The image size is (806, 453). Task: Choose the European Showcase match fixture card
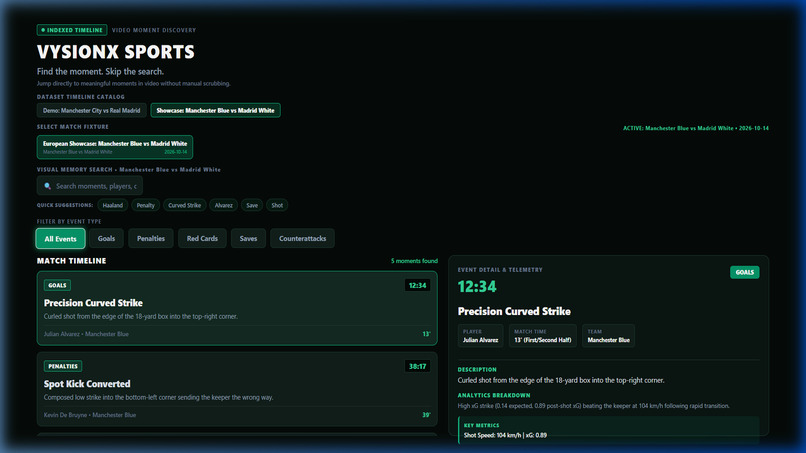tap(115, 147)
